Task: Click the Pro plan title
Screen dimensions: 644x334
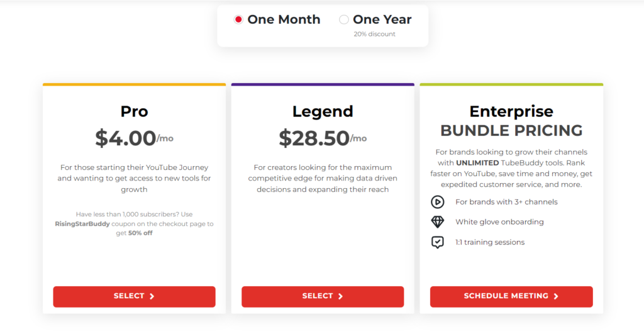Action: pos(134,111)
